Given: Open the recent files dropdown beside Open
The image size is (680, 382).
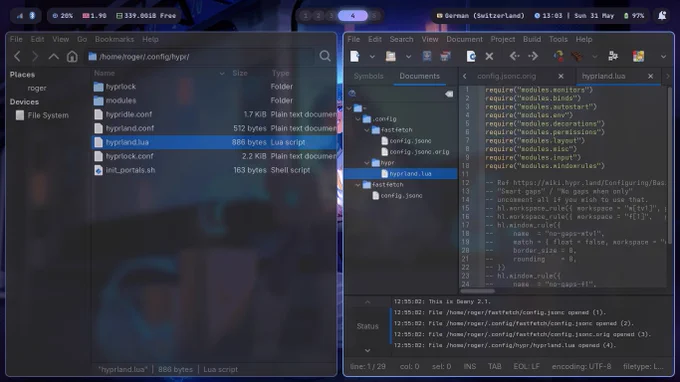Looking at the screenshot, I should coord(408,56).
